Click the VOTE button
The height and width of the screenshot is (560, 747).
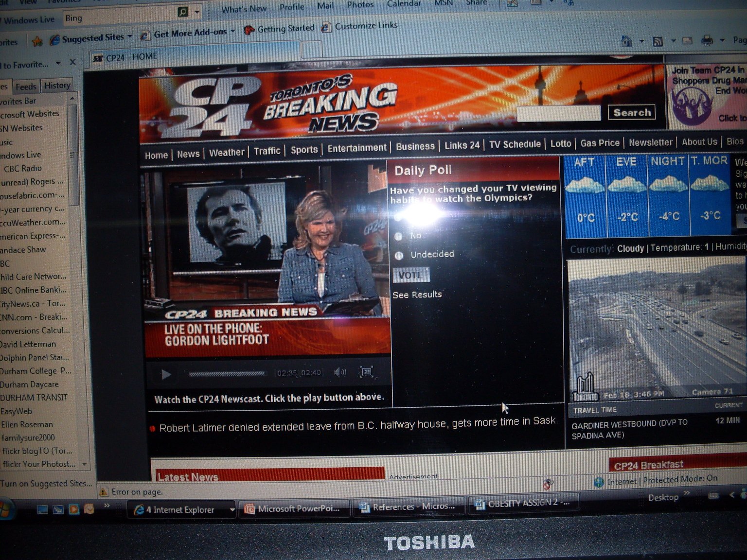[411, 275]
